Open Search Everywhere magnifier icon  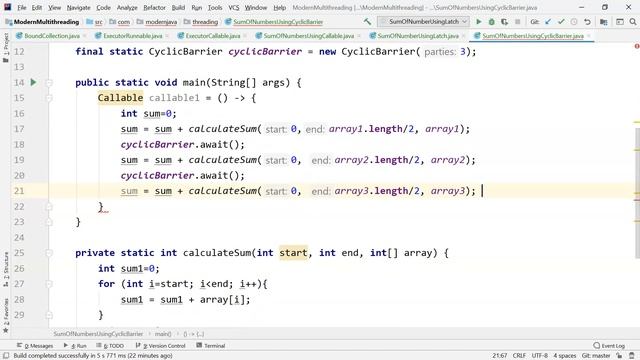633,22
